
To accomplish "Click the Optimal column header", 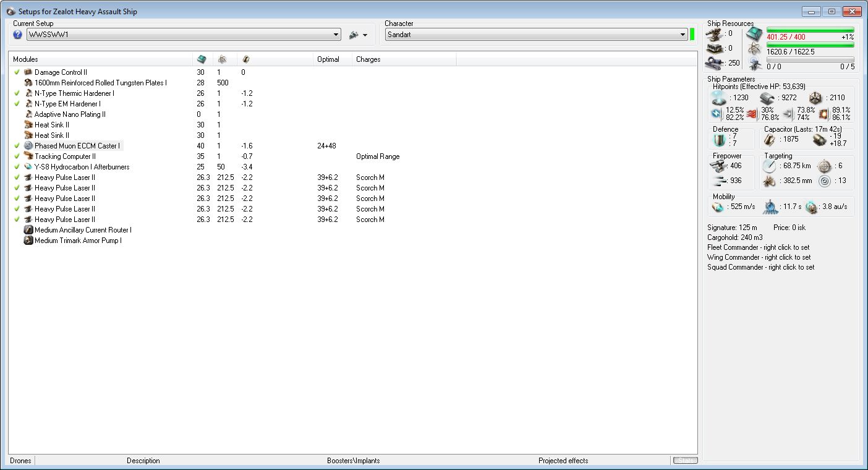I will point(333,59).
